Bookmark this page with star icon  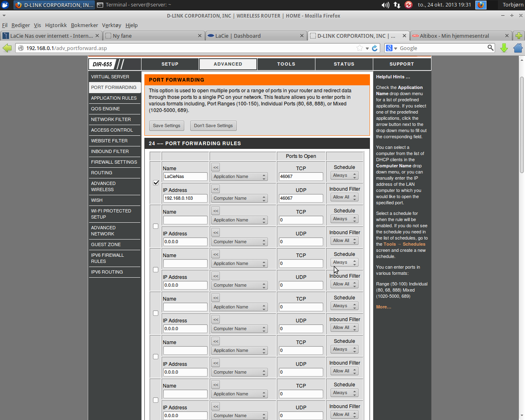360,48
